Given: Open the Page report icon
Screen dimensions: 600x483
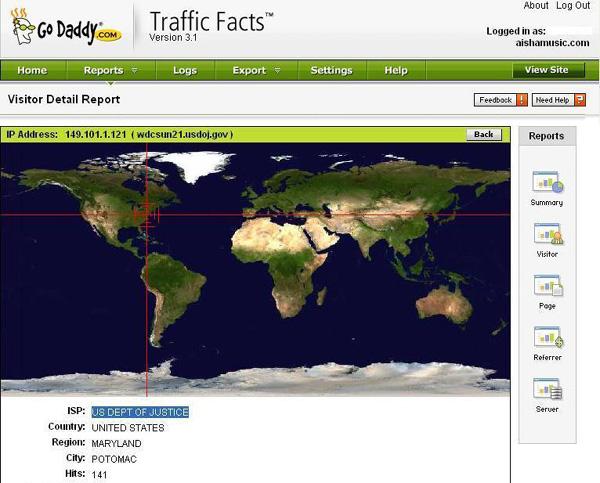Looking at the screenshot, I should coord(548,285).
